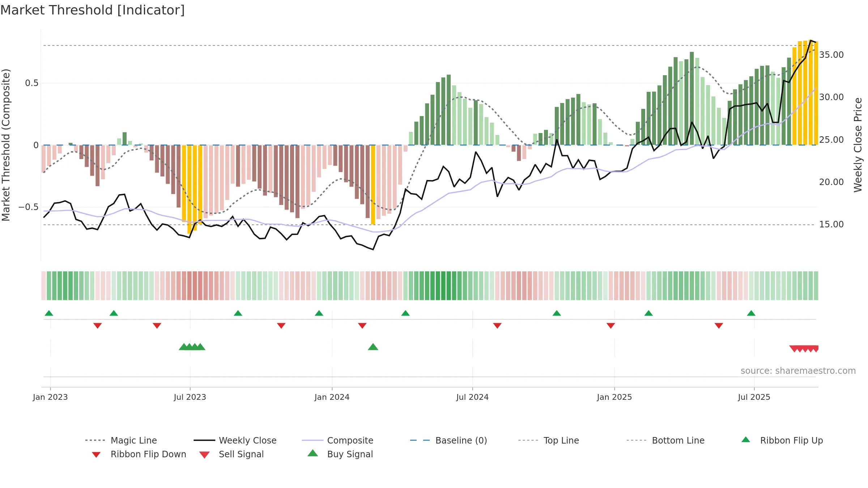Click the chart title Market Threshold [Indicator]
868x488 pixels.
click(x=93, y=10)
